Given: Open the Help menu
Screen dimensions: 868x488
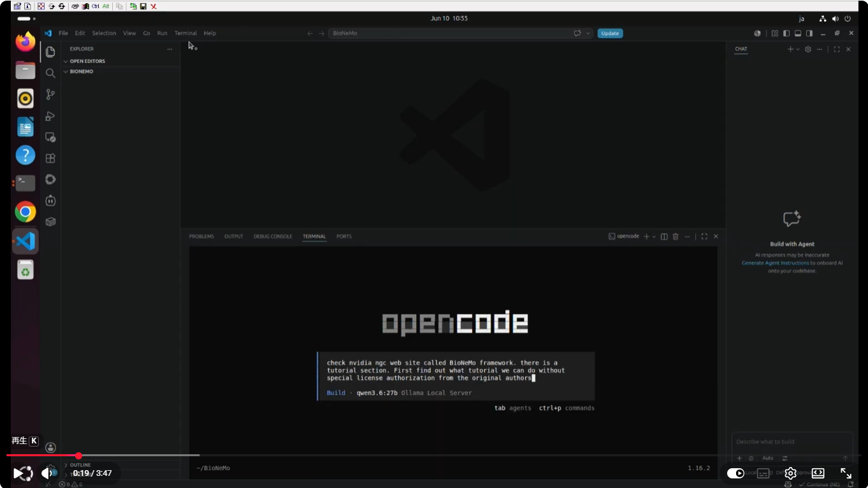Looking at the screenshot, I should (210, 33).
